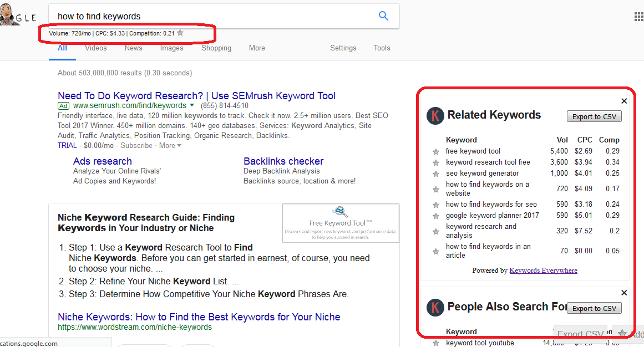This screenshot has width=644, height=347.
Task: Star the 'keyword tool youtube' keyword
Action: click(436, 343)
